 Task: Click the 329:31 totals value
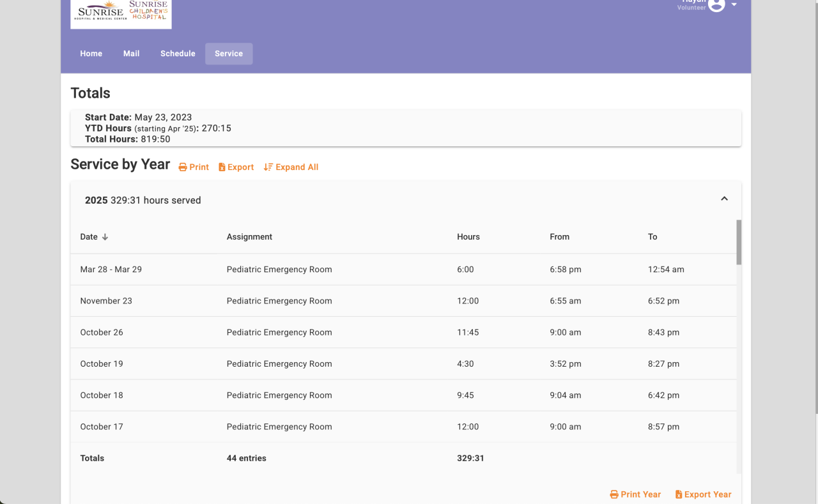point(470,458)
